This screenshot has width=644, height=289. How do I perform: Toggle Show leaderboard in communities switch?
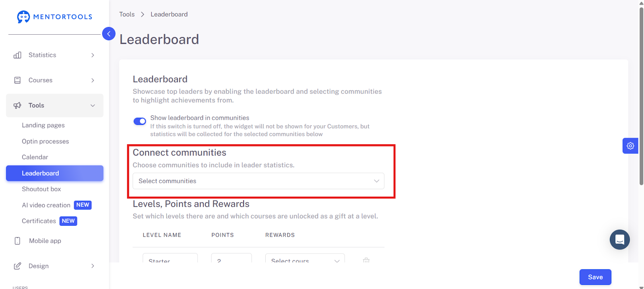point(140,121)
